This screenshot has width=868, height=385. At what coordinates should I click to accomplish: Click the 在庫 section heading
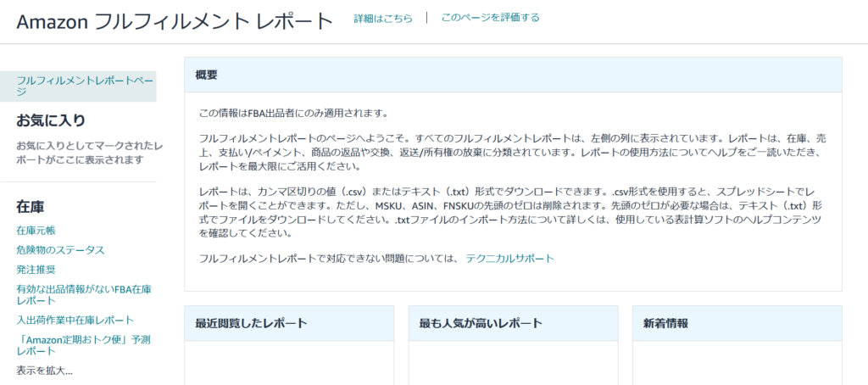click(31, 207)
